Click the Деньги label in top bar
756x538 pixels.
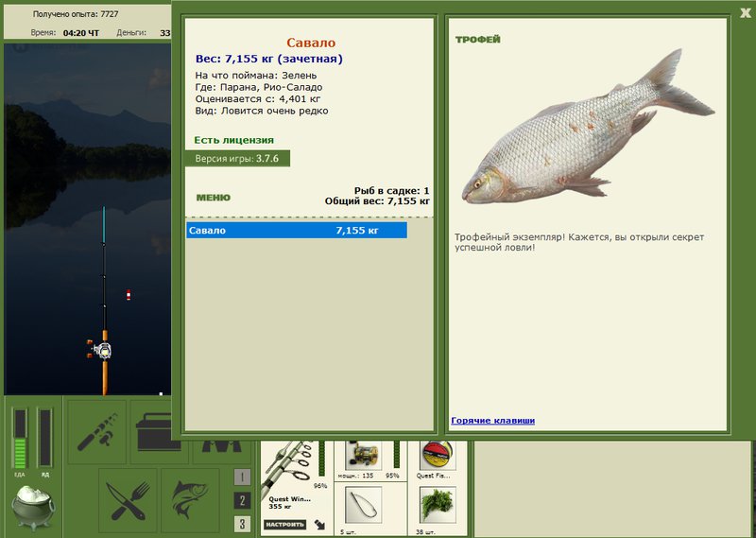[x=131, y=33]
